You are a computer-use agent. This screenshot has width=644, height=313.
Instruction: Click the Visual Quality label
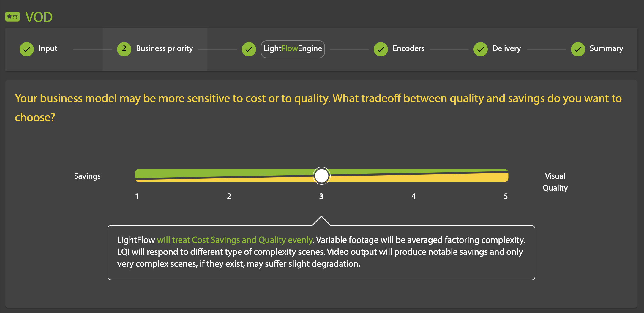point(555,182)
